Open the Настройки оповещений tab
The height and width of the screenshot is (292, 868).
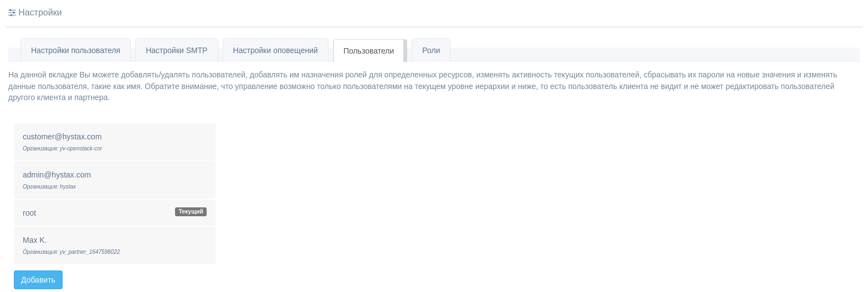click(x=275, y=50)
